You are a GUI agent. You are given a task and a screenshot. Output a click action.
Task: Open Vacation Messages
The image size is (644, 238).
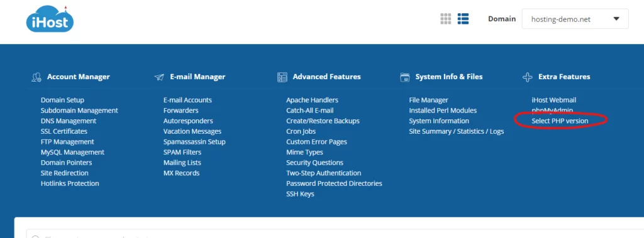(x=192, y=131)
